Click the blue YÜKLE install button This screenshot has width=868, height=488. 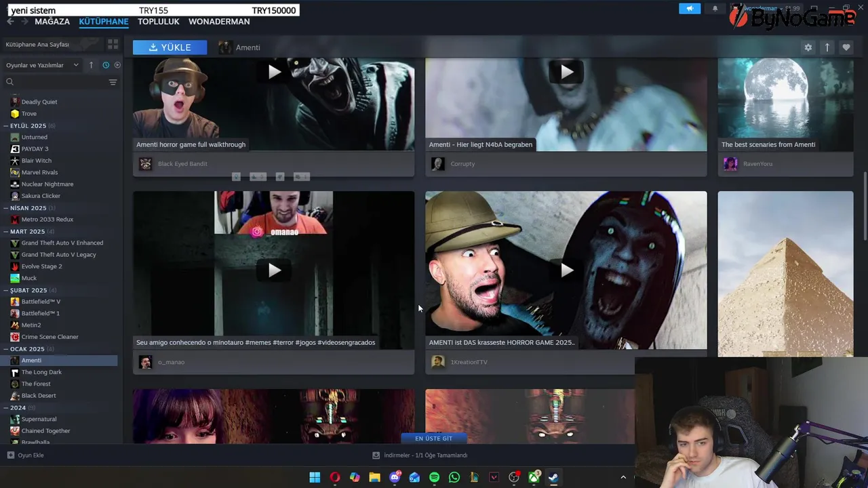[170, 47]
